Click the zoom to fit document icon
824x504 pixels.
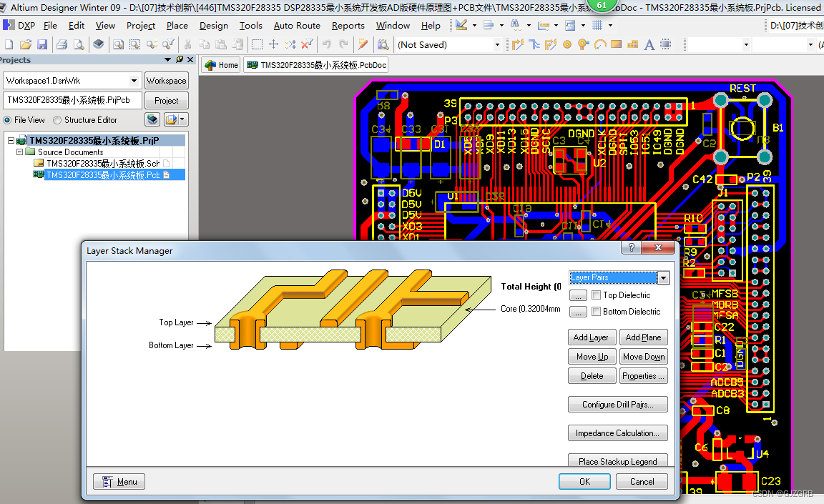point(118,44)
